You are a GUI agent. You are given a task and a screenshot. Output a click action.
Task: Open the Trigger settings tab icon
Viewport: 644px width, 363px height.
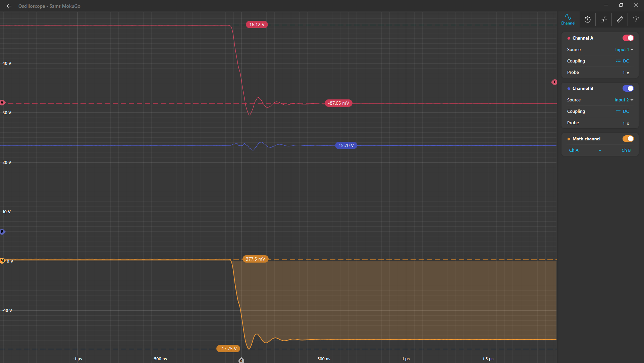[603, 19]
